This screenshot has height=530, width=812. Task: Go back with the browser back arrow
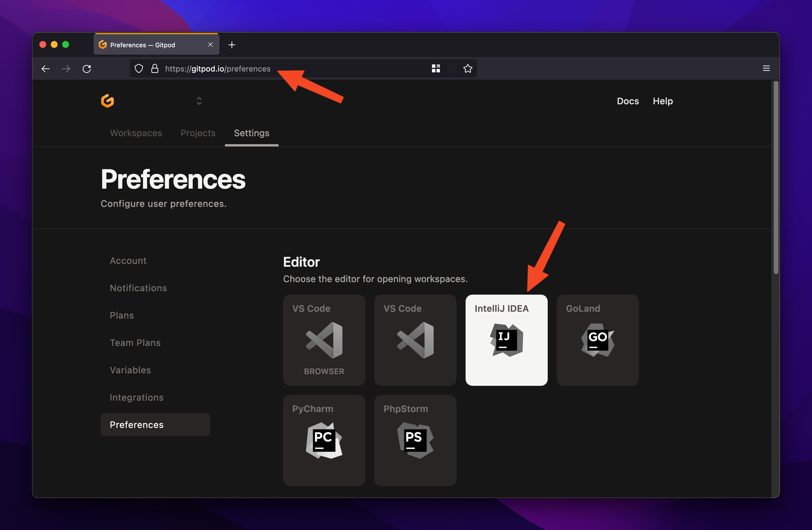[46, 69]
